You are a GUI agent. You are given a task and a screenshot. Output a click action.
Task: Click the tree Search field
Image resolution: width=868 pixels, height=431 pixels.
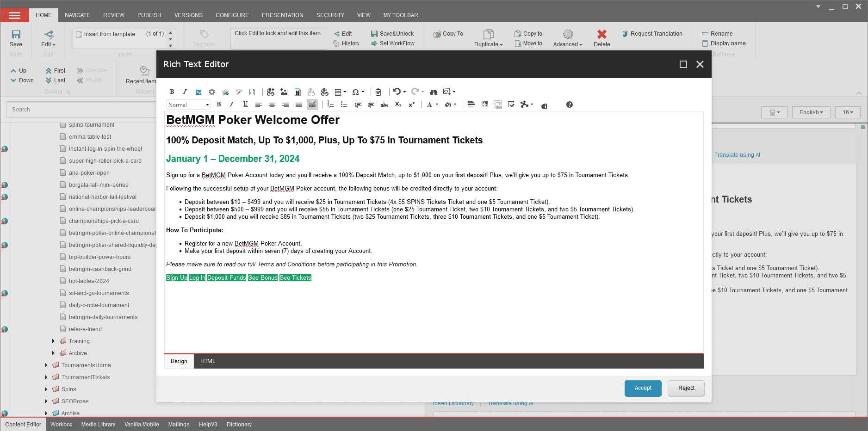click(81, 110)
